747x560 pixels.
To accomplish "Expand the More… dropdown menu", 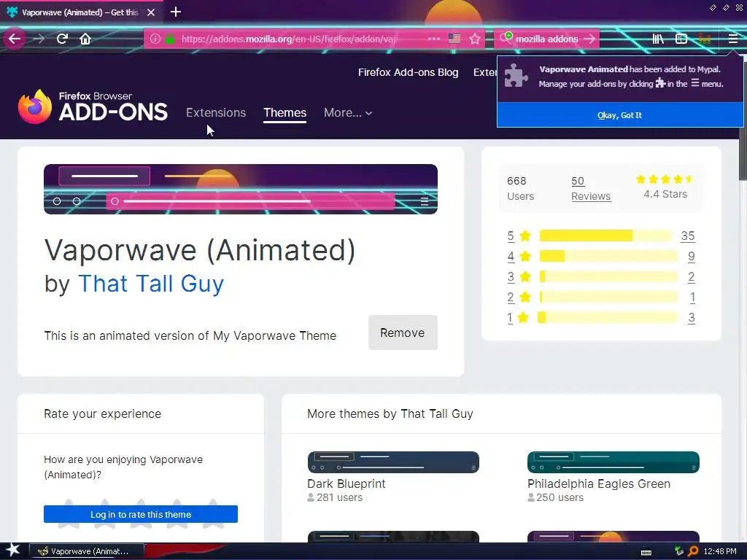I will [348, 113].
